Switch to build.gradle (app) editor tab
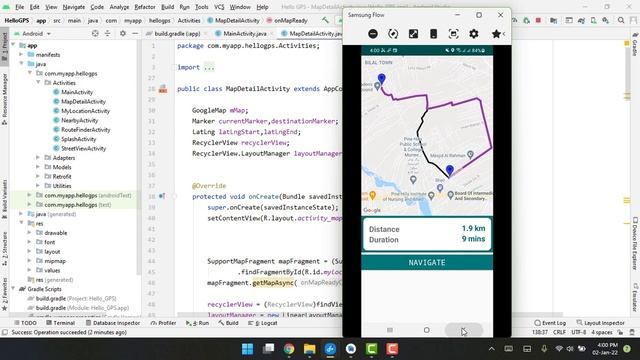 (x=177, y=33)
